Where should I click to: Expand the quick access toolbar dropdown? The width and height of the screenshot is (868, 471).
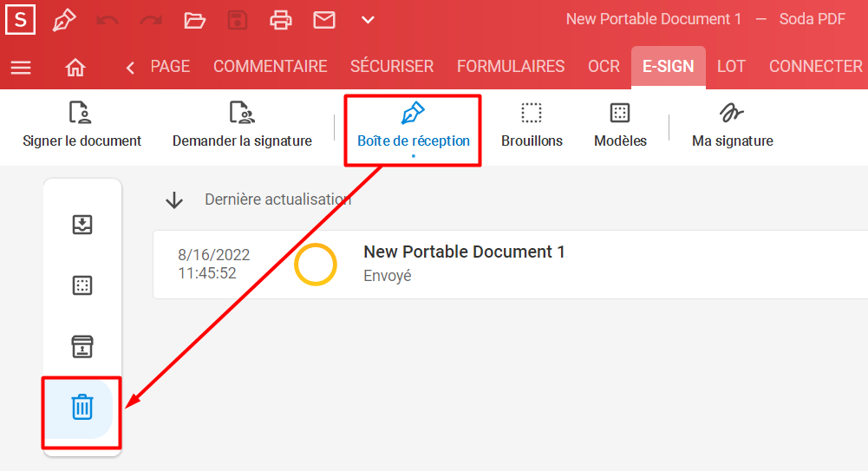click(368, 21)
